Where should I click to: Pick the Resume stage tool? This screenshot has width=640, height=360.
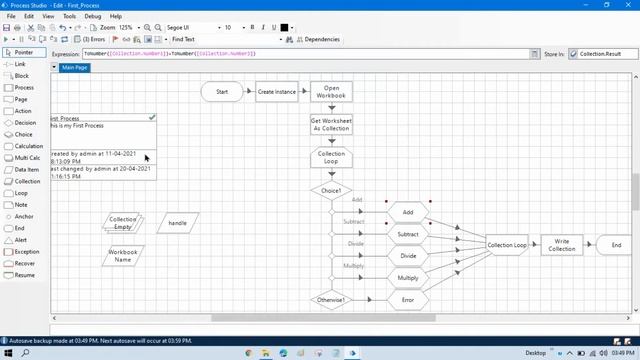pos(19,276)
